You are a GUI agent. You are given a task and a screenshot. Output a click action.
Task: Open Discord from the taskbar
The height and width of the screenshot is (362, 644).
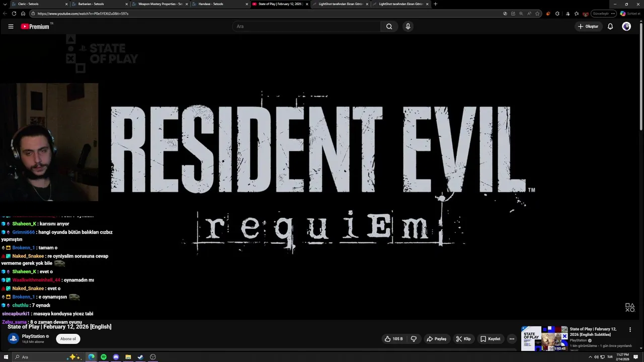116,357
